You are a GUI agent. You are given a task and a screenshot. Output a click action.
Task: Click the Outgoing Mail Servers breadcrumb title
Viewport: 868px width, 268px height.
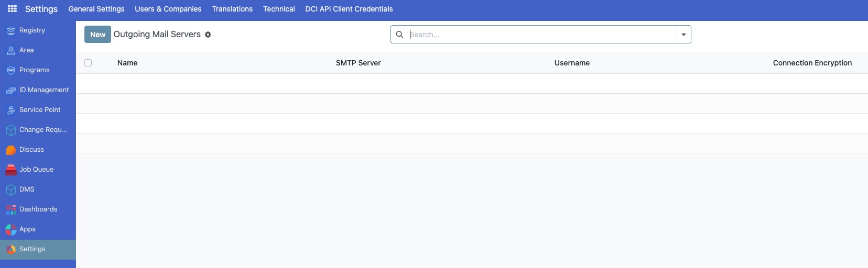point(157,35)
